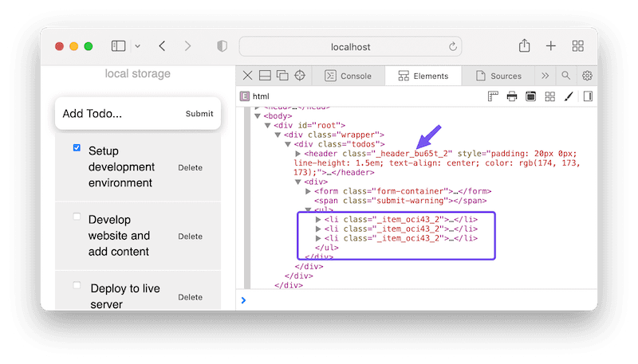
Task: Switch to the Sources tab
Action: coord(498,76)
